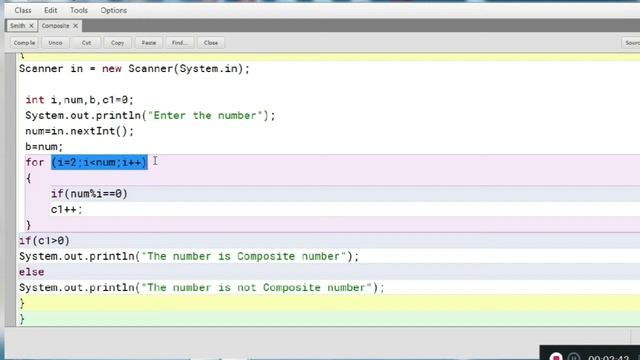Click the Undo toolbar button
Viewport: 640px width, 360px height.
coord(56,42)
